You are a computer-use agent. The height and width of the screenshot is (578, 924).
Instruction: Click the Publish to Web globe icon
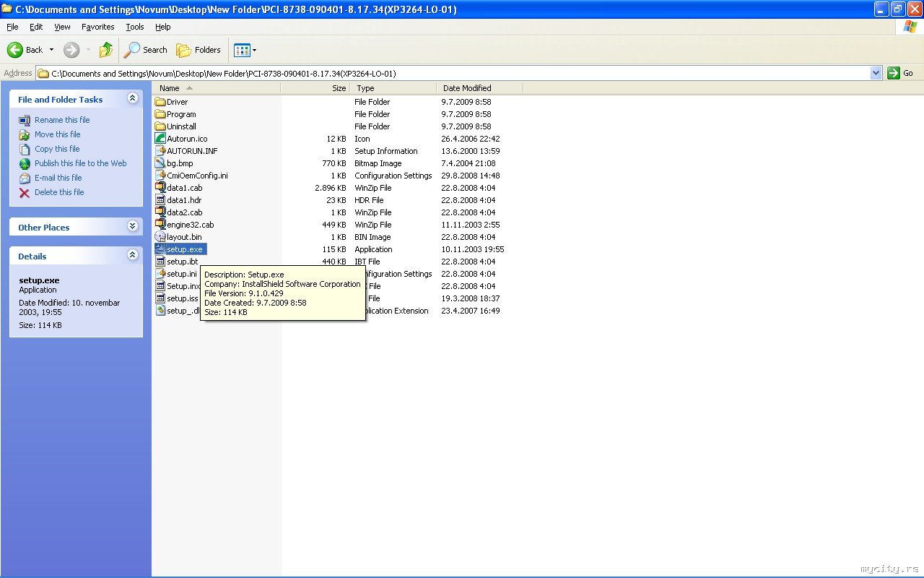tap(25, 163)
